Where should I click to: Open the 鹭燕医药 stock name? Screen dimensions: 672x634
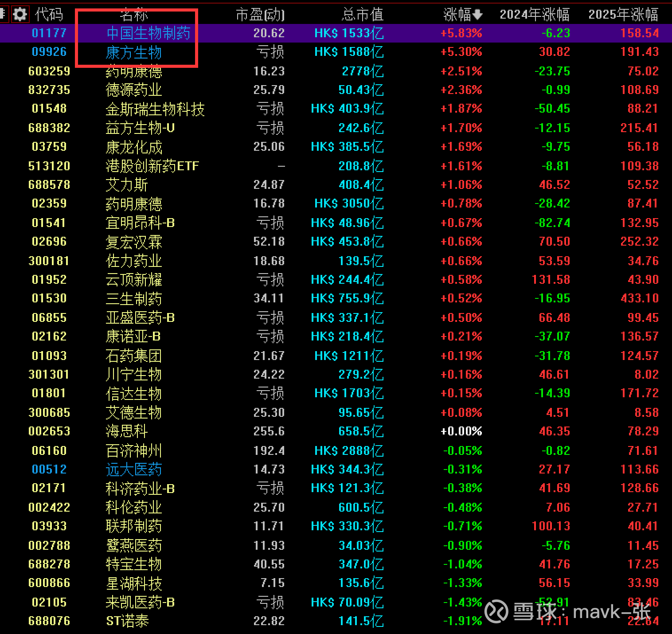click(x=134, y=546)
